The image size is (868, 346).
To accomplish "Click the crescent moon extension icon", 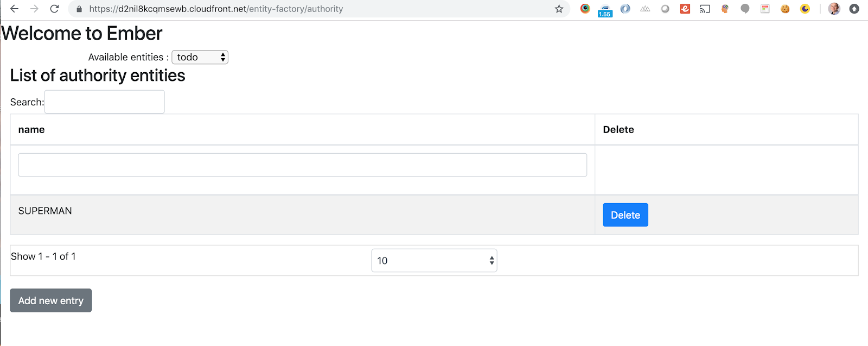I will coord(805,9).
